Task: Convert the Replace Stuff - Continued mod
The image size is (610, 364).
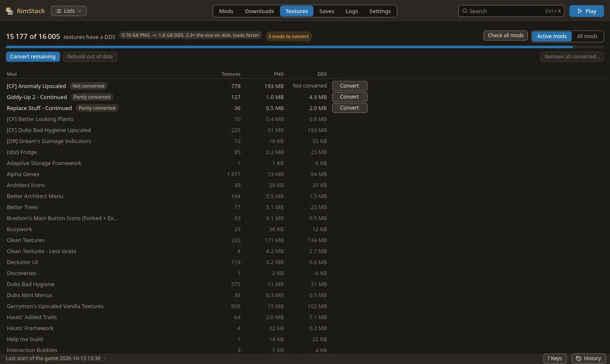Action: tap(350, 108)
